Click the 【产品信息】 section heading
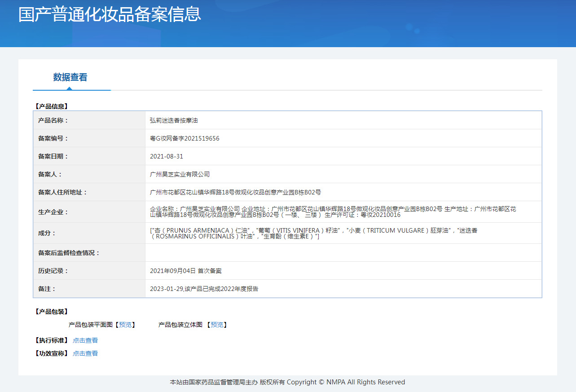This screenshot has height=392, width=576. [x=51, y=106]
